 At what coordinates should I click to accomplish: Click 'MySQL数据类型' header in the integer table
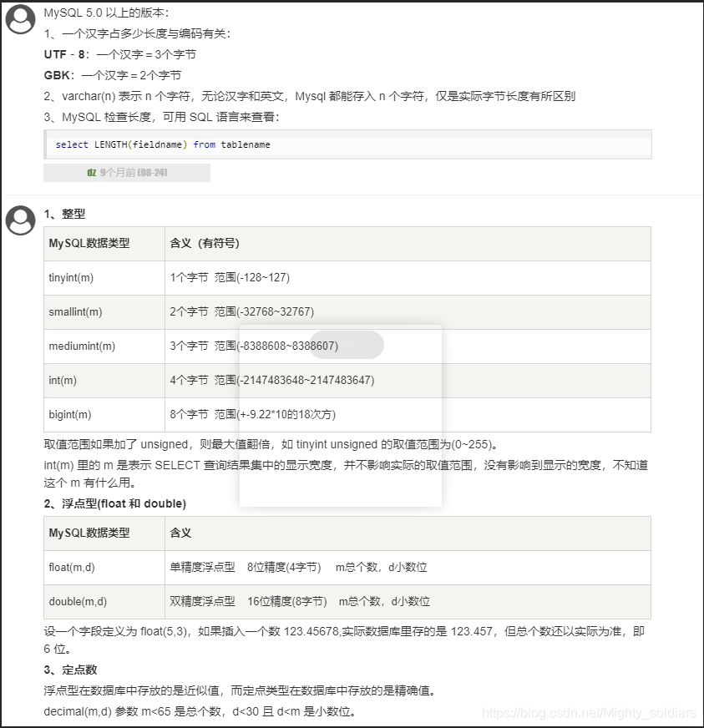104,244
